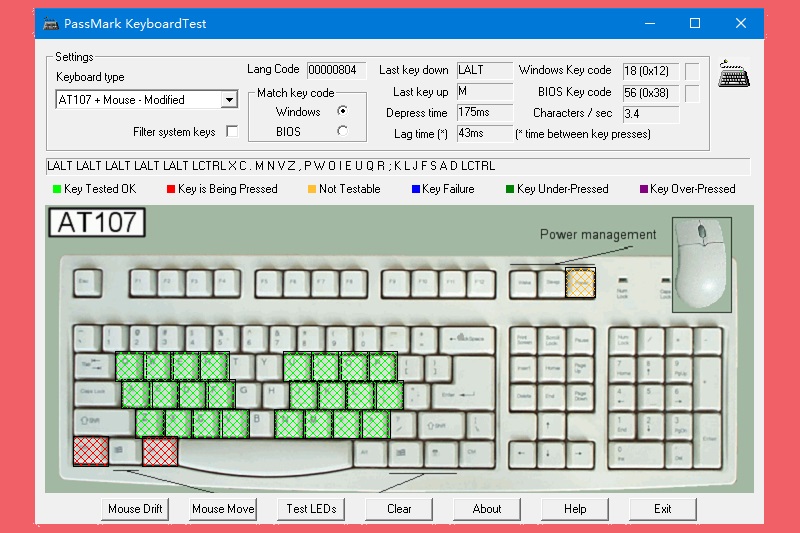
Task: Click the Insert key
Action: (x=523, y=367)
